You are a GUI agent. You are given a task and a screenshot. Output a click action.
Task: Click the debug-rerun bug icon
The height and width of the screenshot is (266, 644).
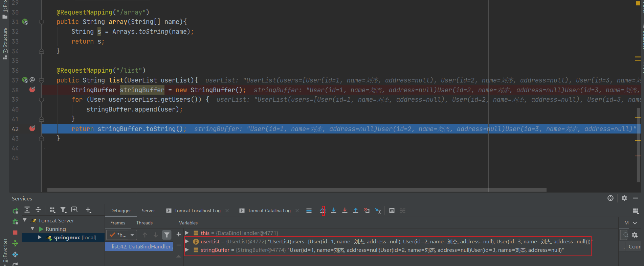tap(15, 222)
